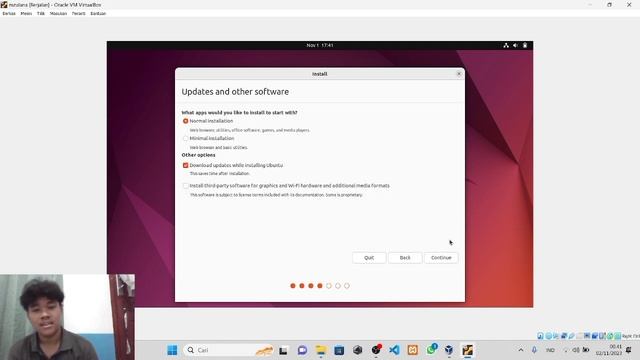Open the Bantuan menu in VirtualBox
Image resolution: width=640 pixels, height=360 pixels.
(98, 13)
